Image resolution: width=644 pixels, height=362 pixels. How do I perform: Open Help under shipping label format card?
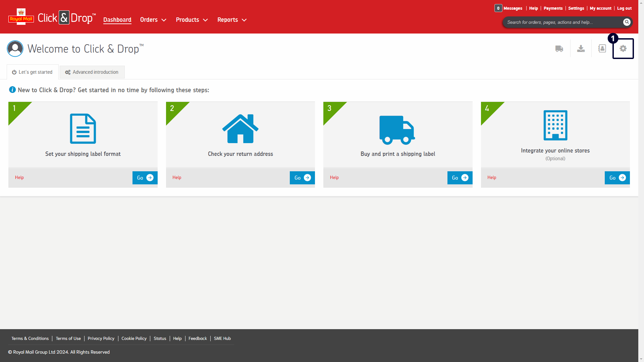[x=19, y=177]
